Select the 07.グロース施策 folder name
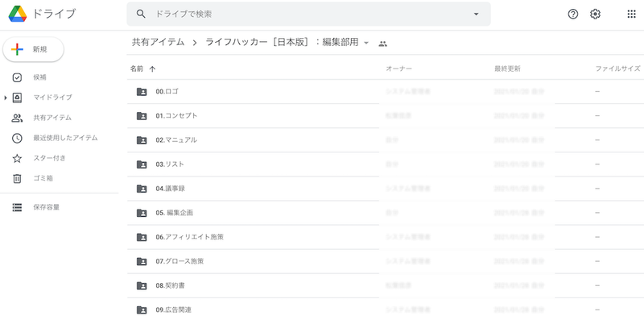 pos(180,261)
